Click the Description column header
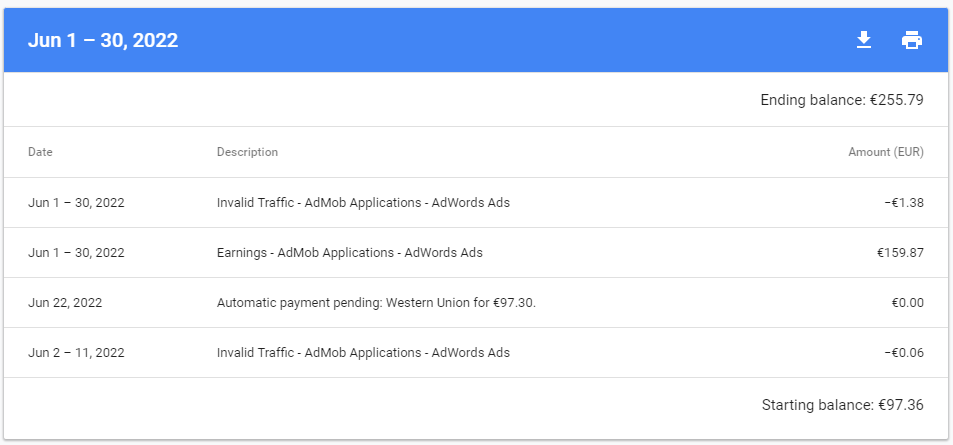Screen dimensions: 953x445 tap(247, 152)
